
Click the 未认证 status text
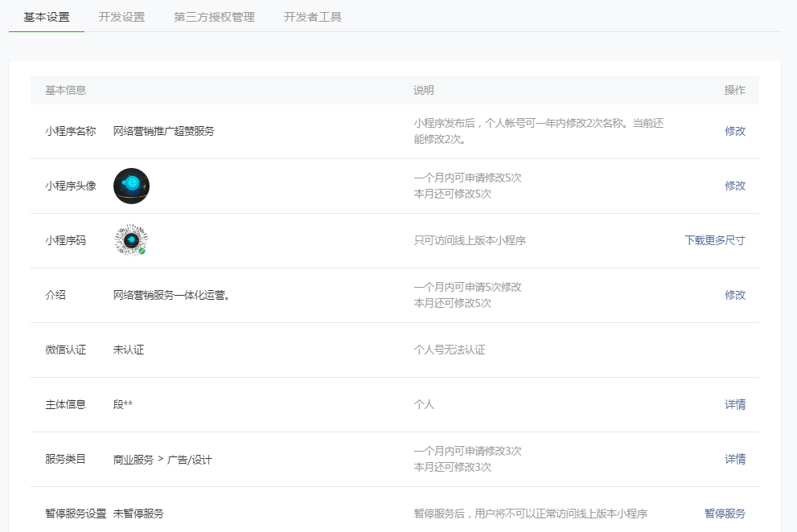point(128,350)
